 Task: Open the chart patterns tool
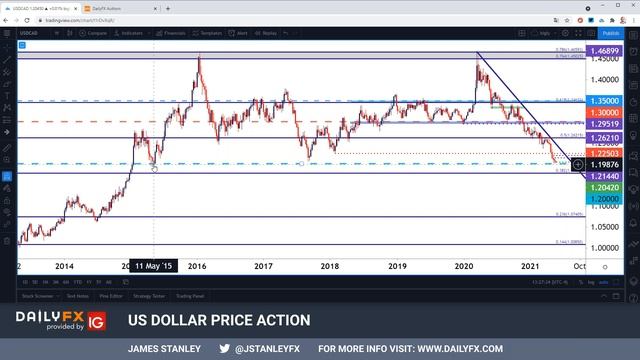coord(7,108)
